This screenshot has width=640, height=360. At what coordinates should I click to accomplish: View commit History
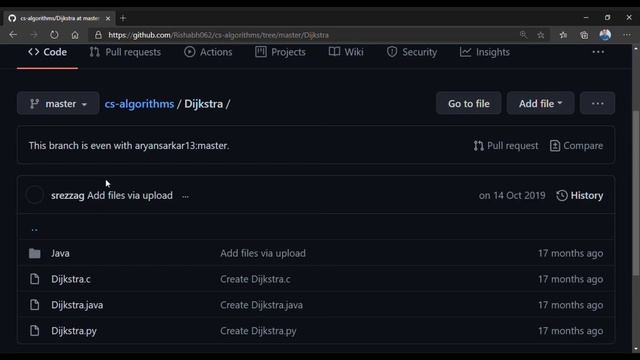(580, 196)
